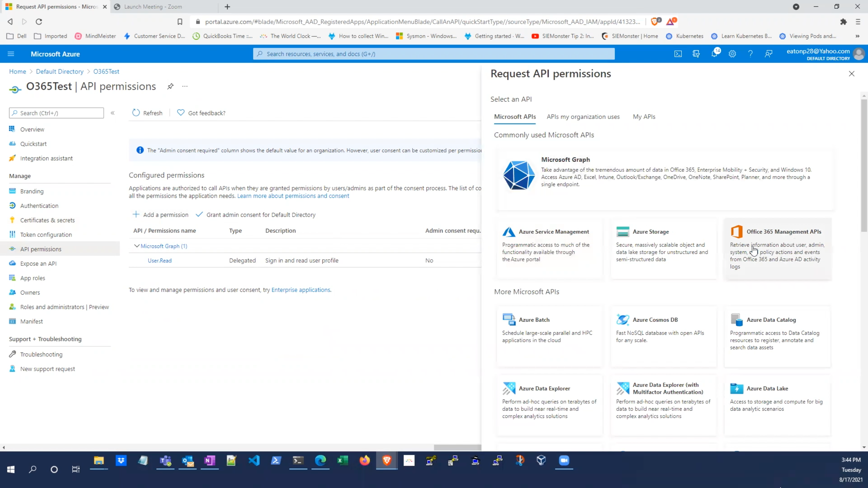Image resolution: width=868 pixels, height=488 pixels.
Task: Switch to the APIs my organization uses tab
Action: pyautogui.click(x=583, y=117)
